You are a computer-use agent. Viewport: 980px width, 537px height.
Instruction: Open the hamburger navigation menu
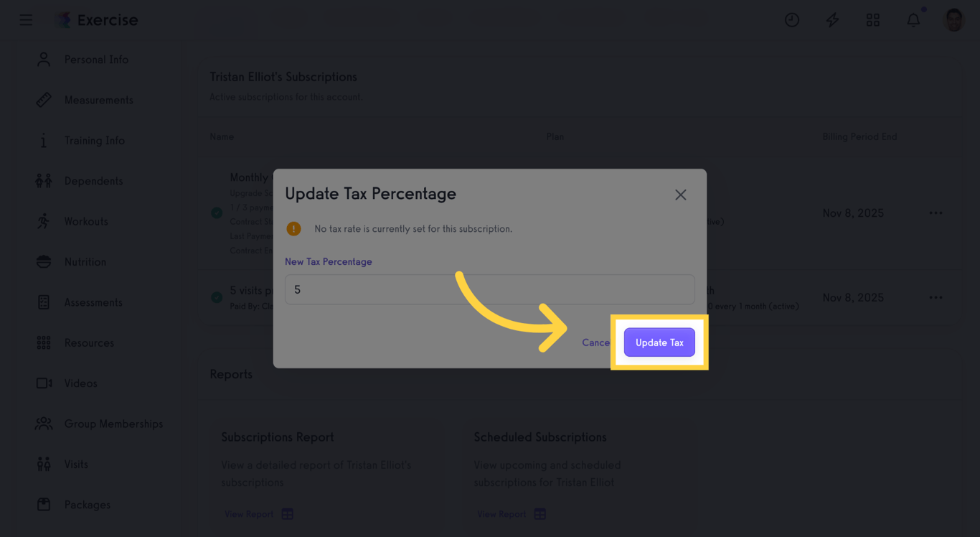(x=26, y=19)
